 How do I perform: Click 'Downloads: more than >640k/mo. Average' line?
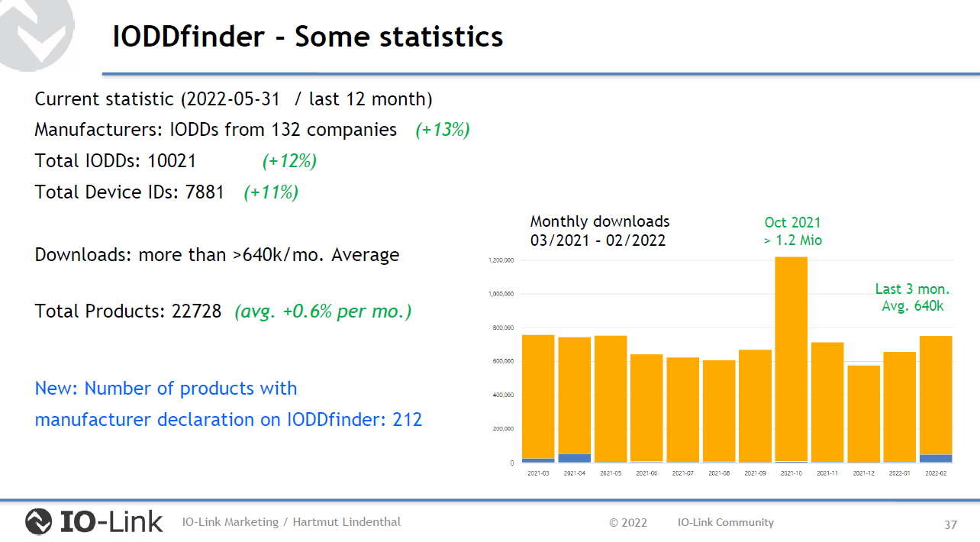coord(217,255)
